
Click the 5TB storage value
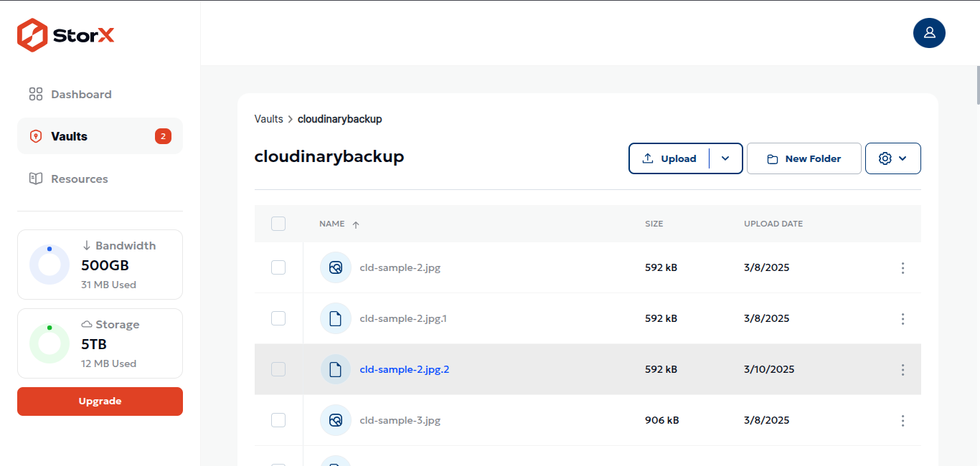pyautogui.click(x=94, y=344)
